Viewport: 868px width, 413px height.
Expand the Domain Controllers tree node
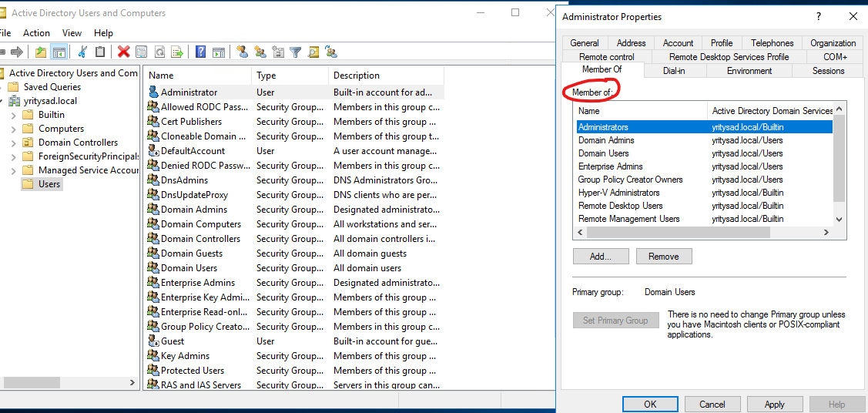point(14,143)
